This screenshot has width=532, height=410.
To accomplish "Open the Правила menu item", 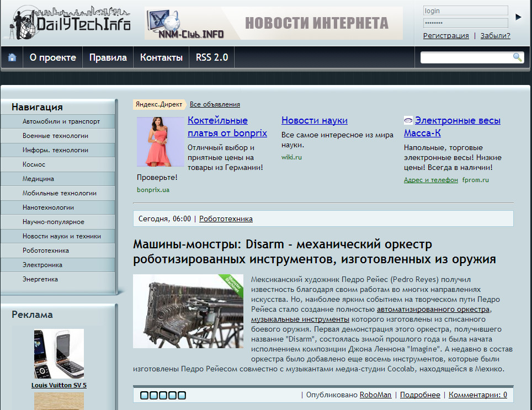I will pyautogui.click(x=108, y=57).
